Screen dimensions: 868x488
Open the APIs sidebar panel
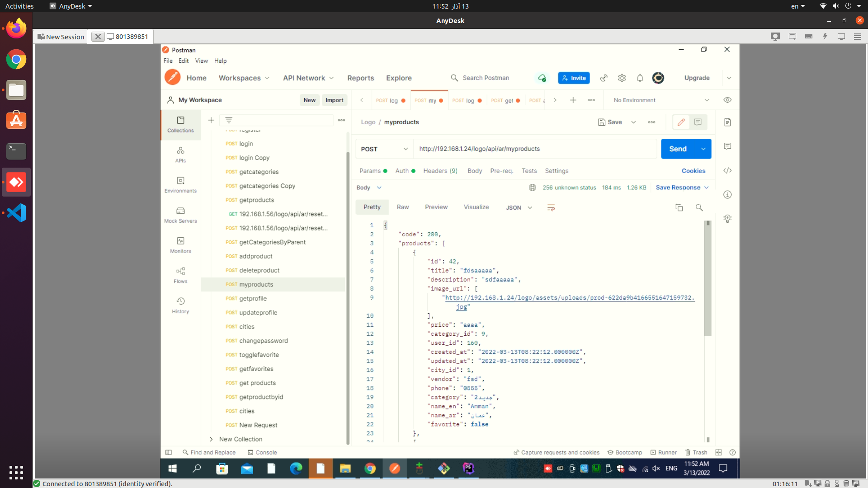[x=180, y=155]
